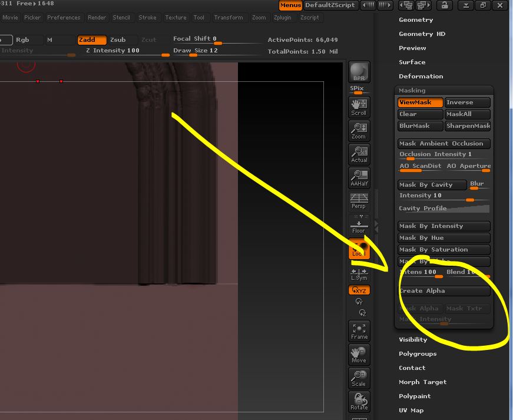Click the Actual size icon
This screenshot has height=420, width=513.
[x=359, y=153]
